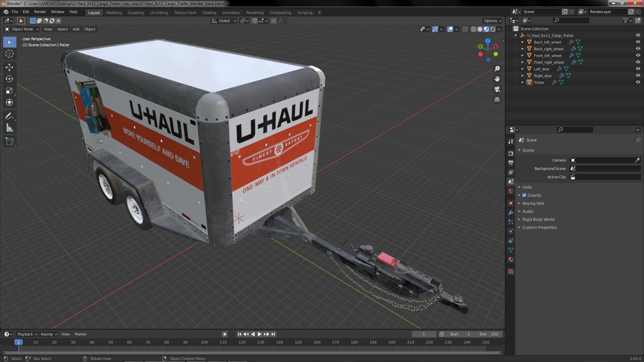Hide Left_door with eye icon
644x362 pixels.
tap(638, 69)
